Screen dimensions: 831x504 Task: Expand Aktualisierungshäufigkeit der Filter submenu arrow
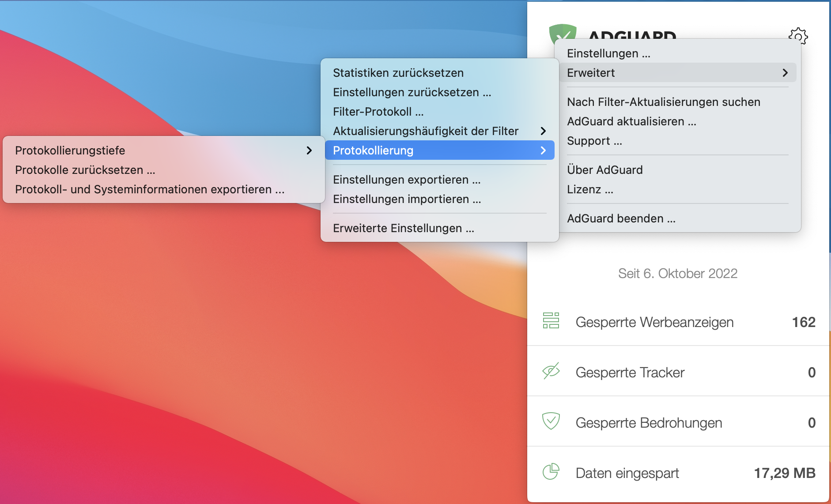tap(543, 131)
